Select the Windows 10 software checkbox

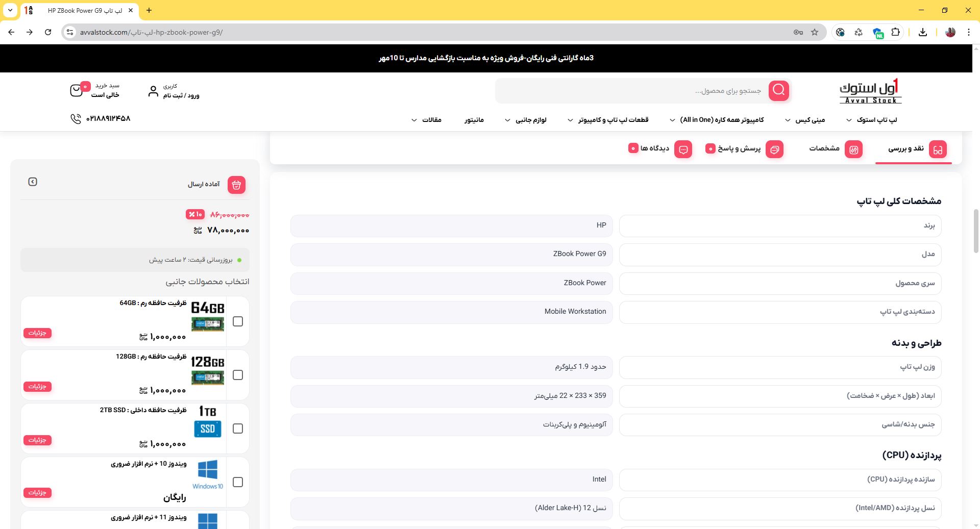pos(238,481)
